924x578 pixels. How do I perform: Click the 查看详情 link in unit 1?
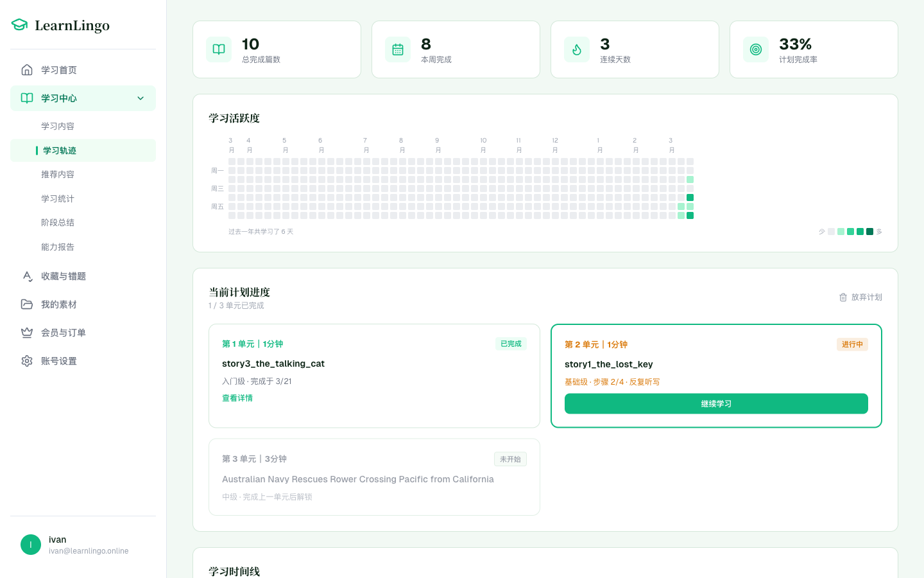click(237, 398)
